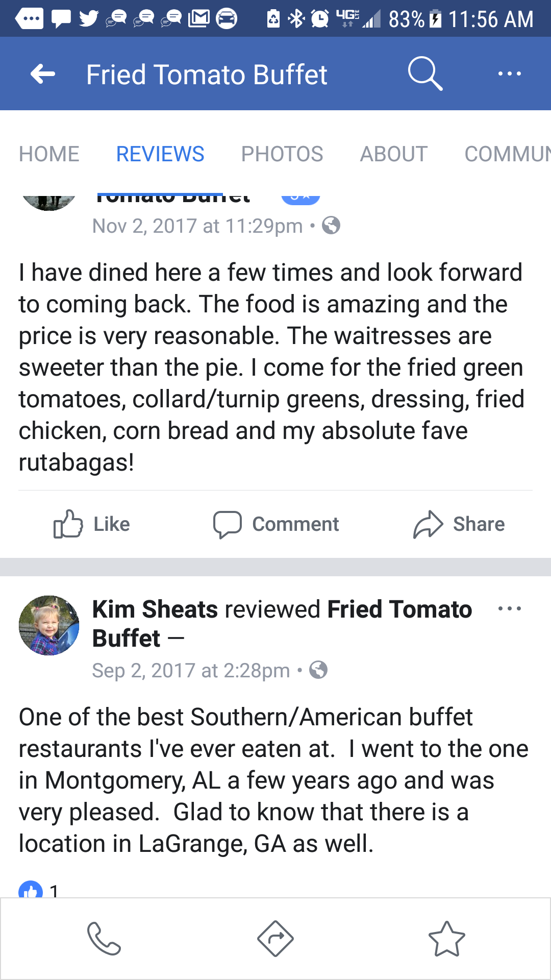
Task: Like the rutabagas review
Action: click(92, 524)
